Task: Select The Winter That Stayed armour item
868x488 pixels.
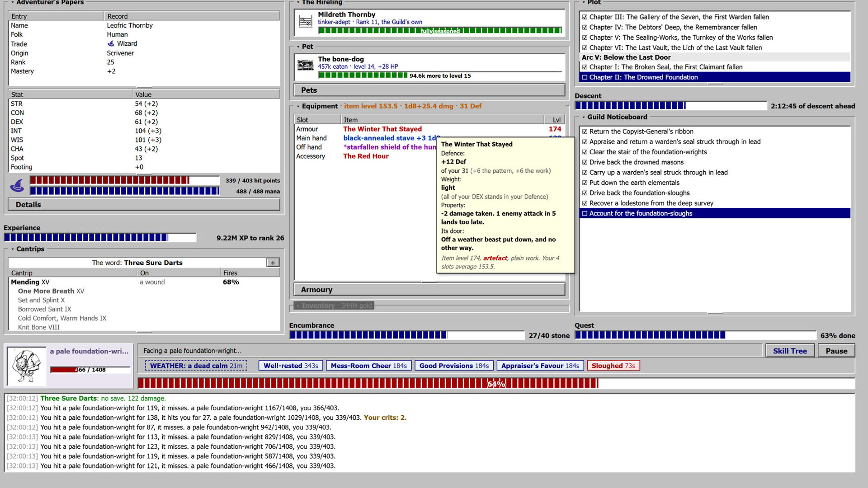Action: coord(429,129)
